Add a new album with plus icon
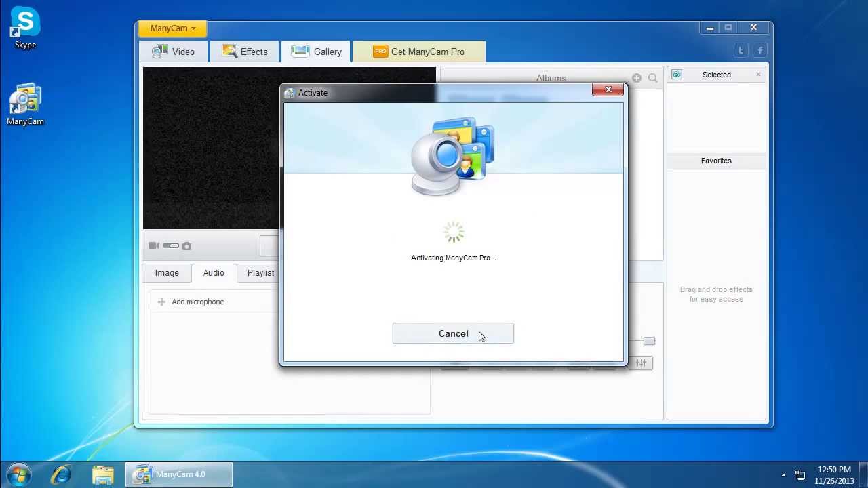 636,78
